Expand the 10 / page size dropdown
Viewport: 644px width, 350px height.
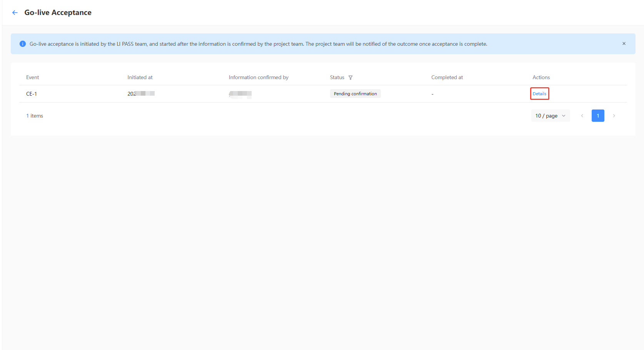click(x=550, y=116)
